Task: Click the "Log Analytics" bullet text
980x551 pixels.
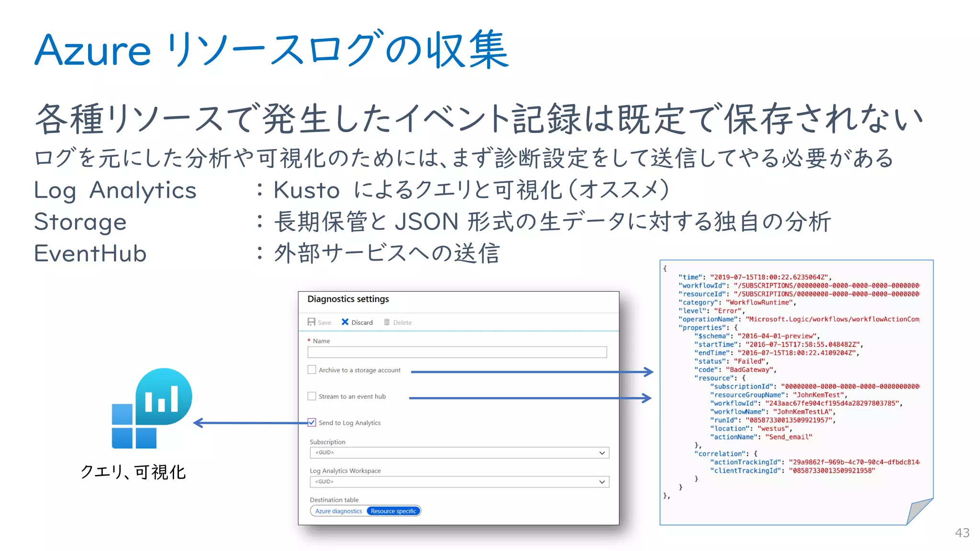Action: pyautogui.click(x=115, y=190)
